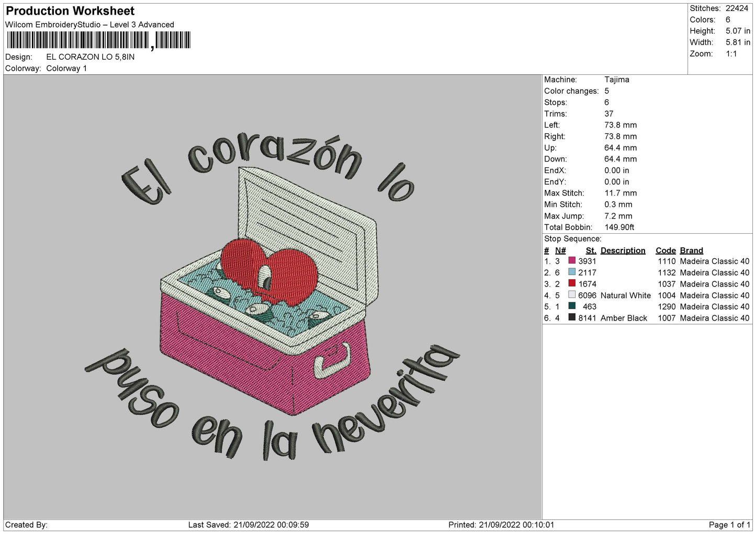Click stitch count 3931 in row 1
The width and height of the screenshot is (756, 534).
tap(587, 261)
